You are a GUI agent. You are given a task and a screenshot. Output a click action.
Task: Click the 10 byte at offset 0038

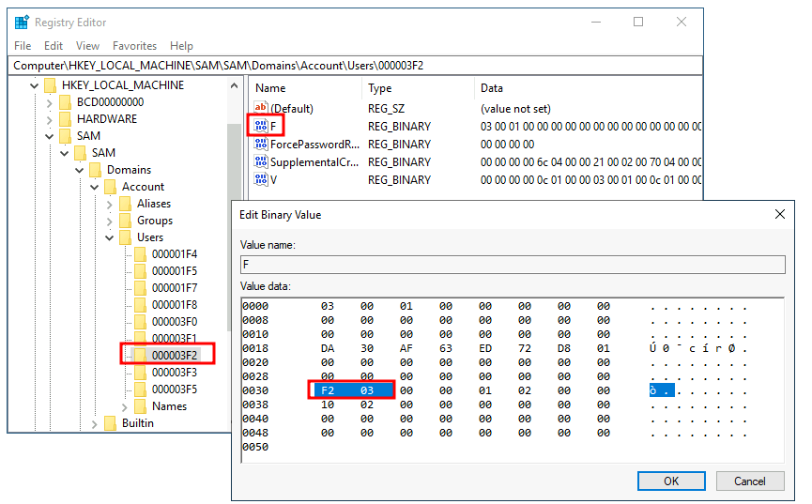click(x=328, y=404)
